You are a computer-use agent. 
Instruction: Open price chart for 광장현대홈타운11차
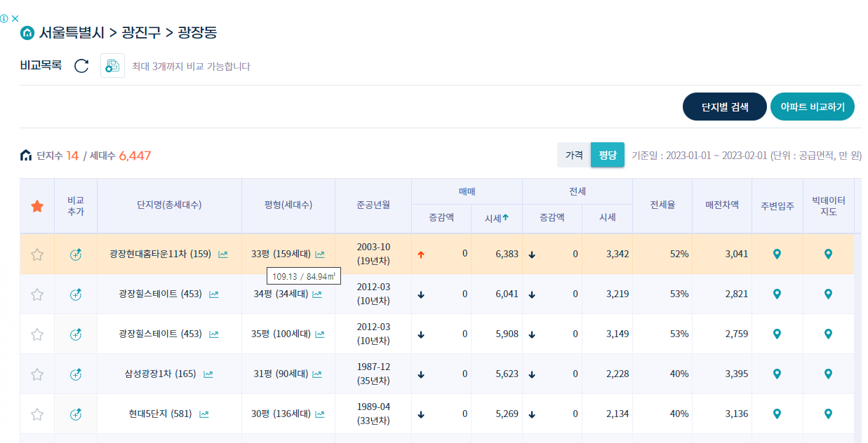point(222,254)
